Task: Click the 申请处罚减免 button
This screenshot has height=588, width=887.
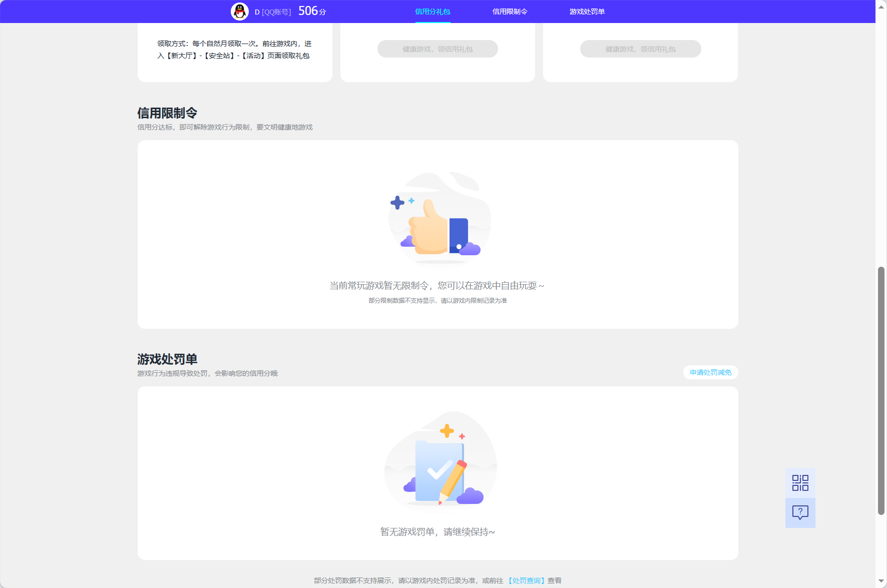Action: (x=710, y=372)
